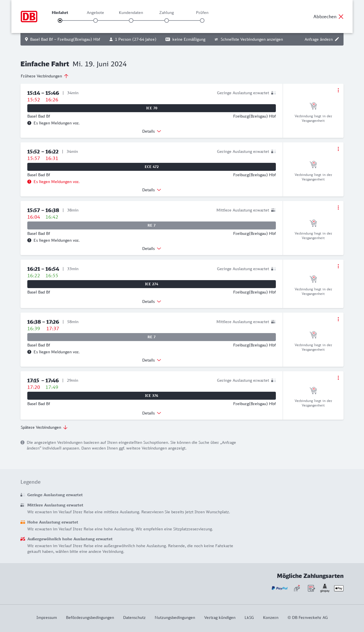Click the ICE 274 train bar

tap(152, 284)
